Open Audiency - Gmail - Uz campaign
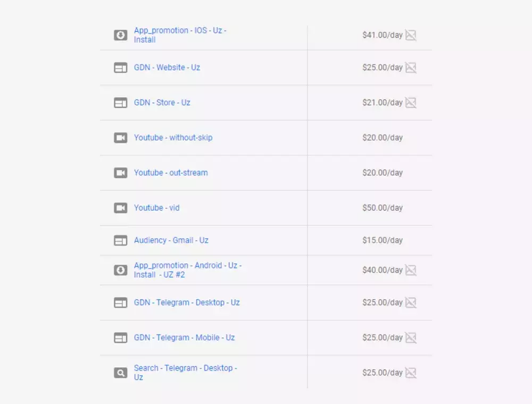 pyautogui.click(x=171, y=240)
